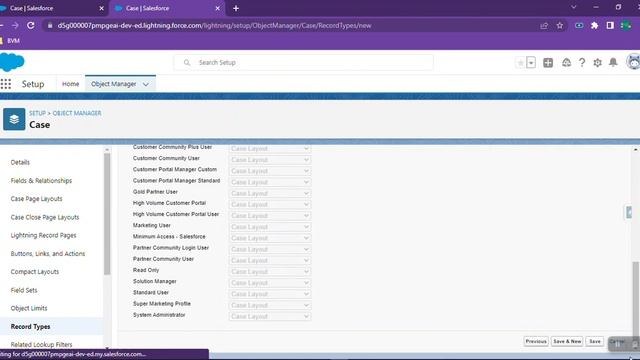Image resolution: width=640 pixels, height=360 pixels.
Task: Reload the page with browser refresh icon
Action: click(x=31, y=25)
